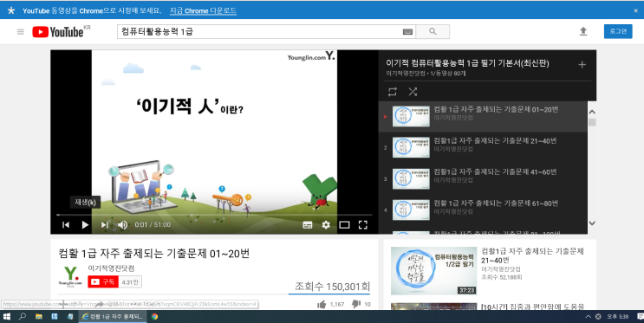Open File Explorer from the taskbar
The height and width of the screenshot is (323, 644).
(x=39, y=316)
